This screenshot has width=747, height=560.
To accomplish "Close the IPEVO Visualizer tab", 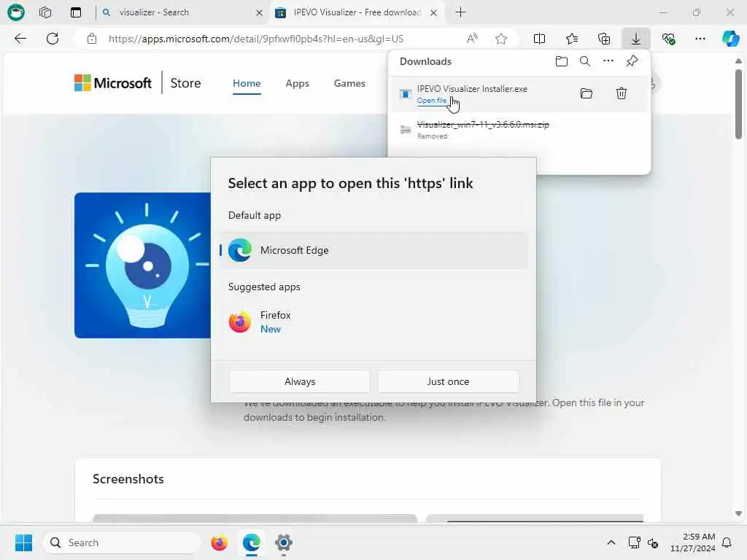I will pos(433,13).
